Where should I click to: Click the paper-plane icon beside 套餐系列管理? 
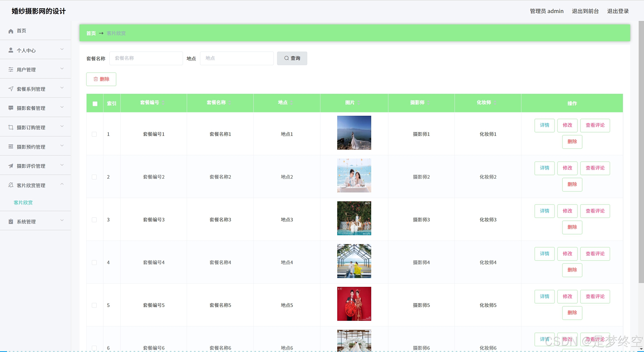[x=11, y=89]
